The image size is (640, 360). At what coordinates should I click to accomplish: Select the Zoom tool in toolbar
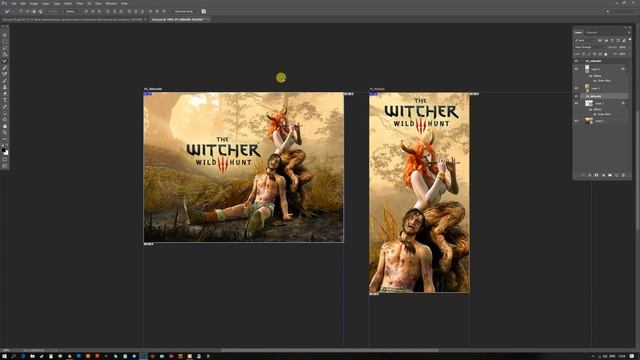pyautogui.click(x=5, y=132)
